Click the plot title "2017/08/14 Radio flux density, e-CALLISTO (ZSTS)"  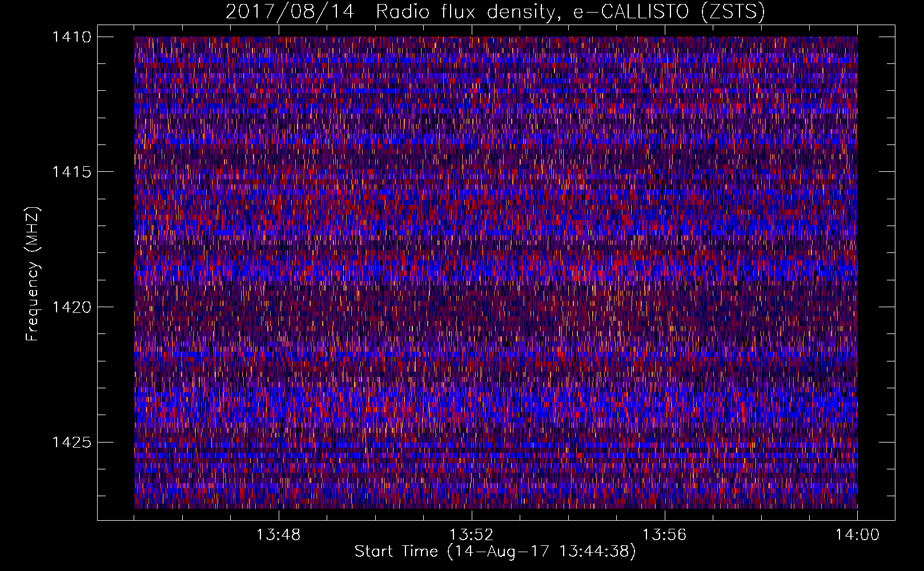click(495, 12)
